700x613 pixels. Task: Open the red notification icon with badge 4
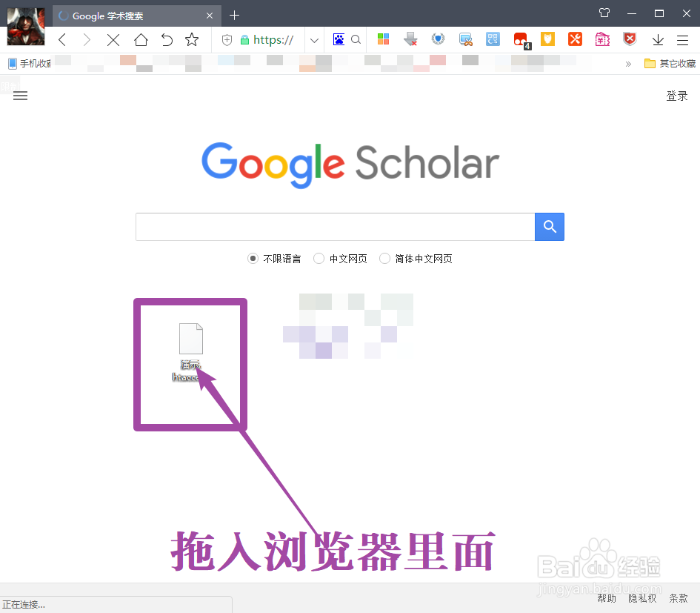point(521,39)
